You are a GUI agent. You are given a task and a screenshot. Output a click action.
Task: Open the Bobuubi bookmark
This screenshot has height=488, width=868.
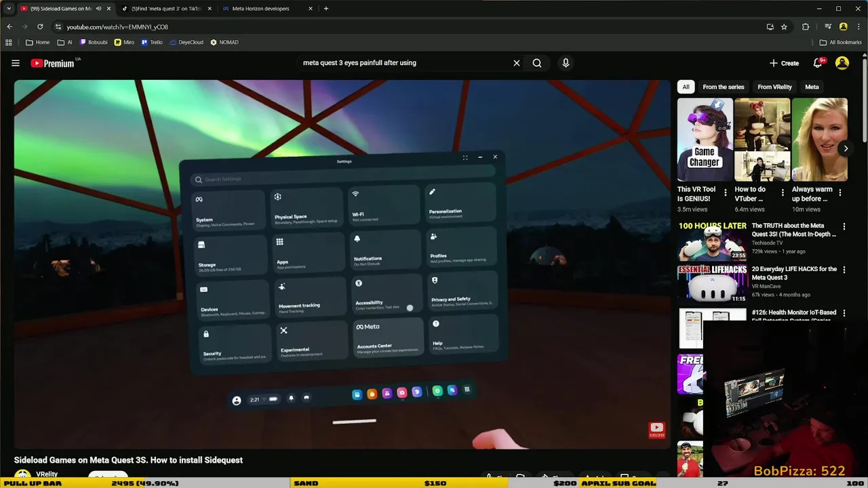(94, 42)
